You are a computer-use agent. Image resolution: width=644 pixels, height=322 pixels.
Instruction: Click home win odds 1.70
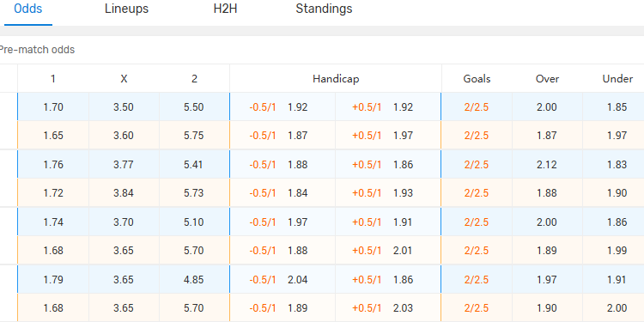pyautogui.click(x=53, y=107)
